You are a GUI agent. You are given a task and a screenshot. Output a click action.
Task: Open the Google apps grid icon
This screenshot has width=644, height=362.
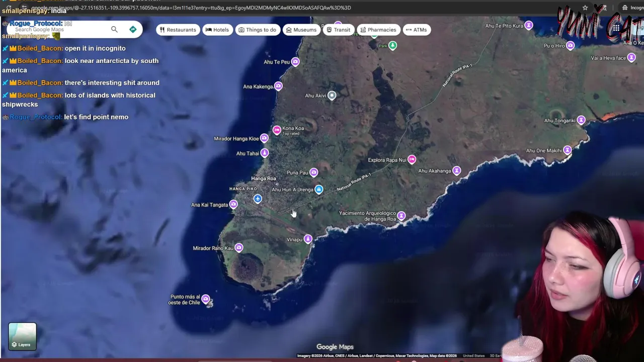616,28
